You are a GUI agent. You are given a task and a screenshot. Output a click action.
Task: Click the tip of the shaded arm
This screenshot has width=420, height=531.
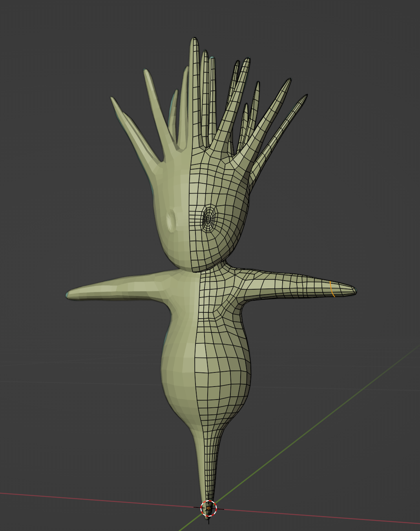[68, 294]
